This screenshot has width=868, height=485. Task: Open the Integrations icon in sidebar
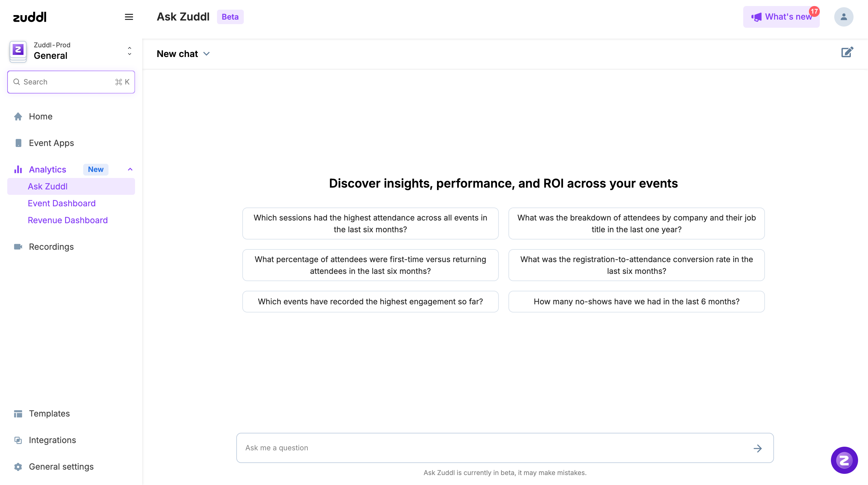[x=18, y=440]
